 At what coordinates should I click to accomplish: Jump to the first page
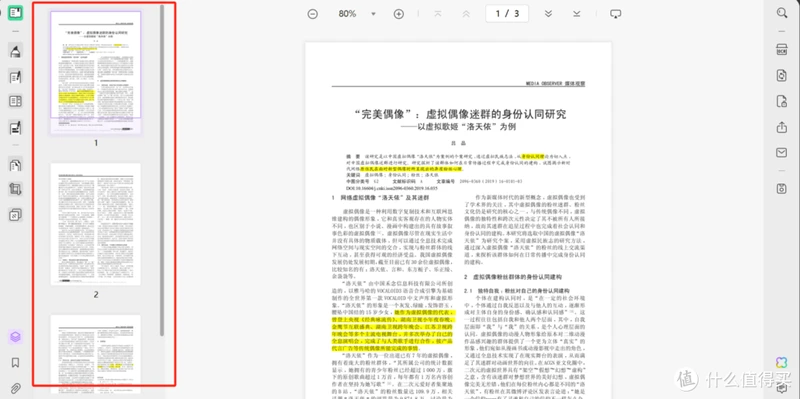coord(438,14)
